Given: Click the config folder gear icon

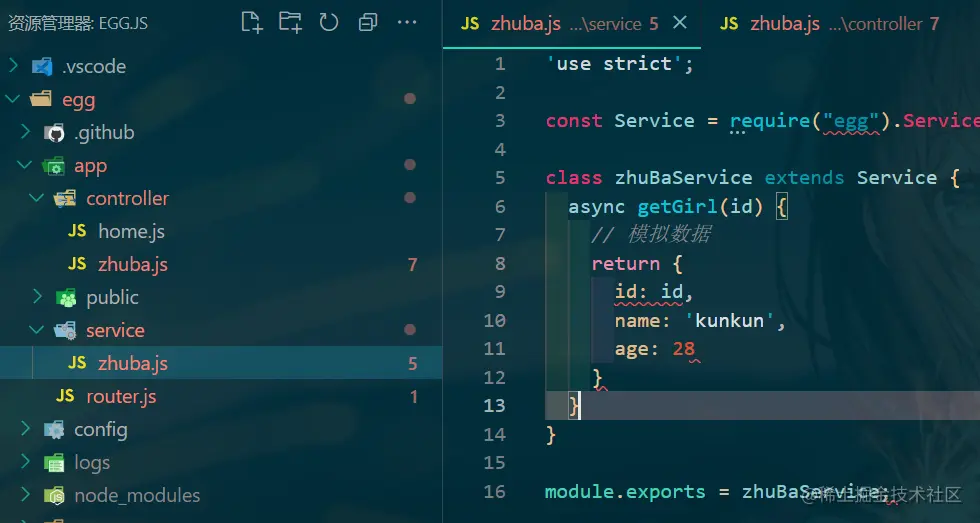Looking at the screenshot, I should click(x=54, y=429).
